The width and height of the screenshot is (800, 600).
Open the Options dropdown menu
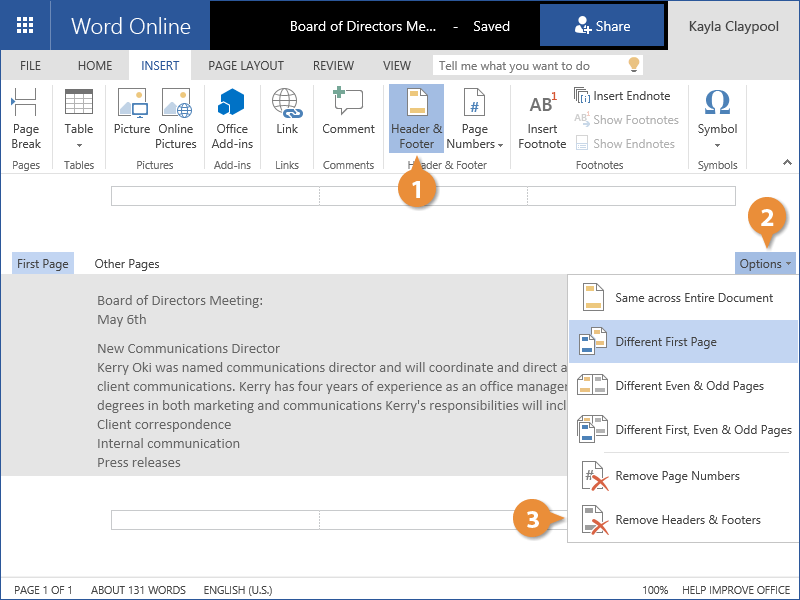click(x=765, y=264)
